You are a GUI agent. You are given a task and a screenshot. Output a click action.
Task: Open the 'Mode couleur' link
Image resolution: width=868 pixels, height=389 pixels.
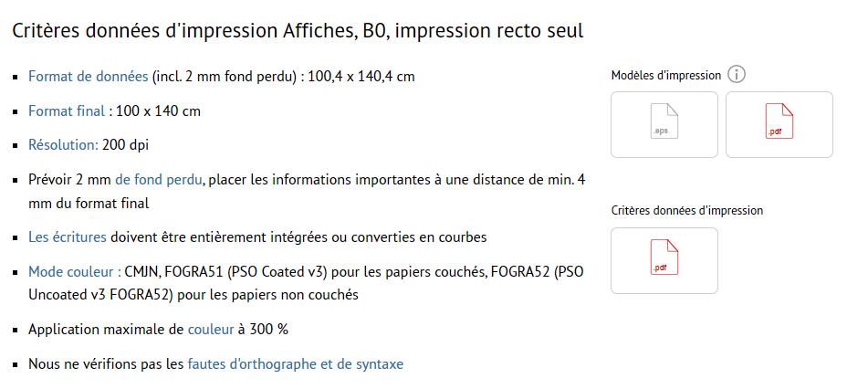[x=74, y=272]
